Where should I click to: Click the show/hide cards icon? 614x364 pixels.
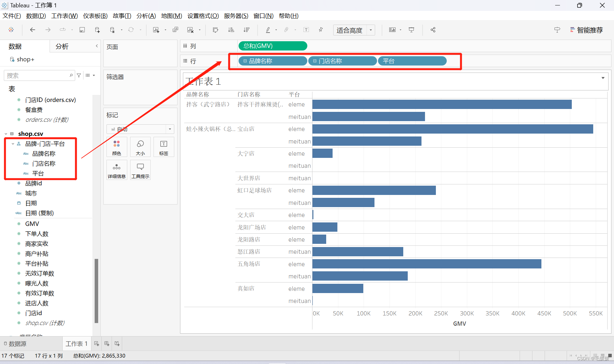click(x=392, y=30)
